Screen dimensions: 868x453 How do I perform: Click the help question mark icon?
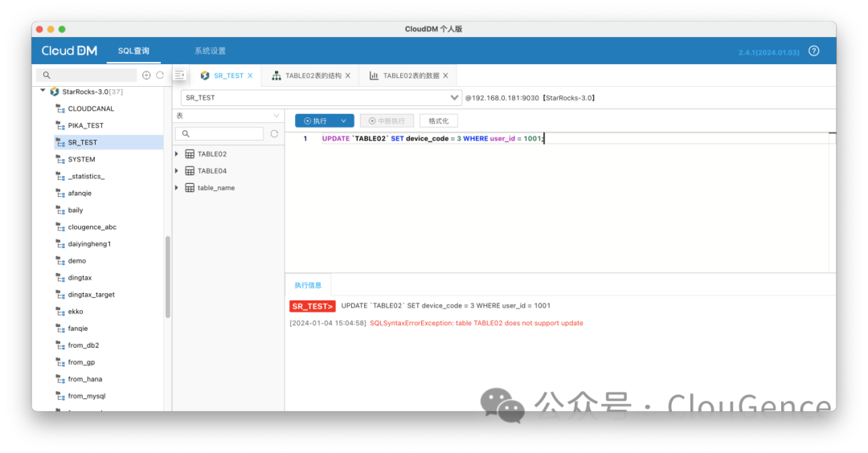813,51
